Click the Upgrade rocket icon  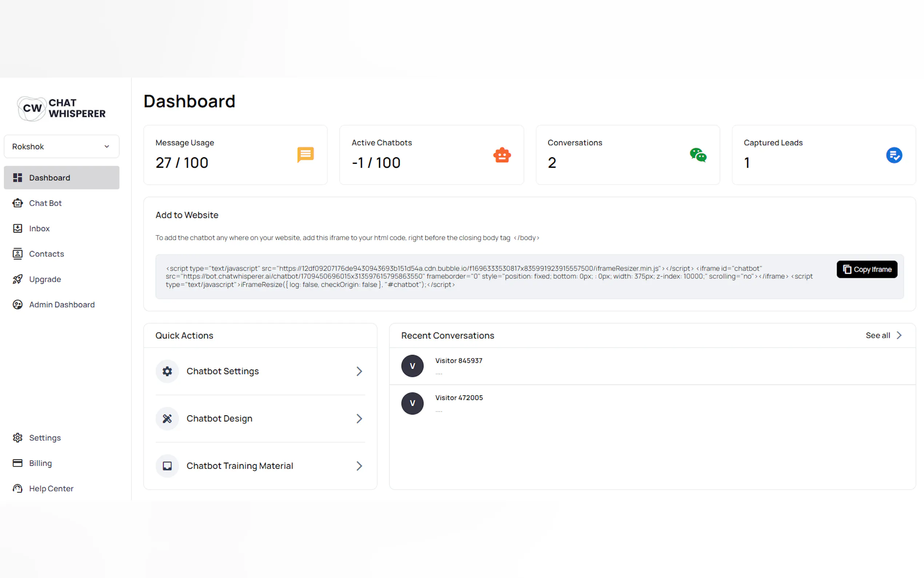(17, 280)
